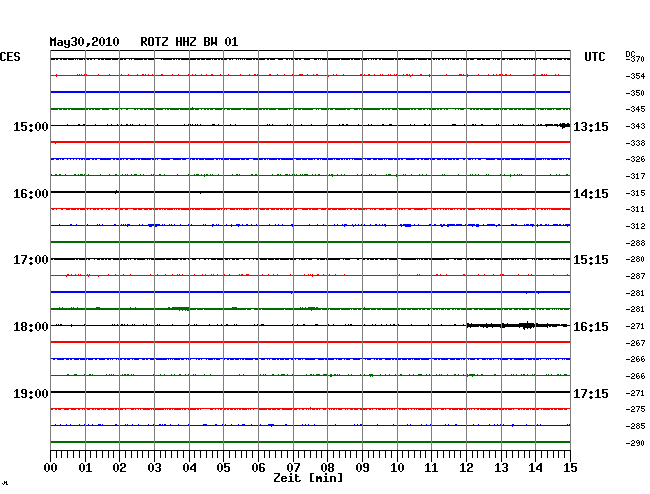Click the 17:00 local time label

[x=31, y=260]
